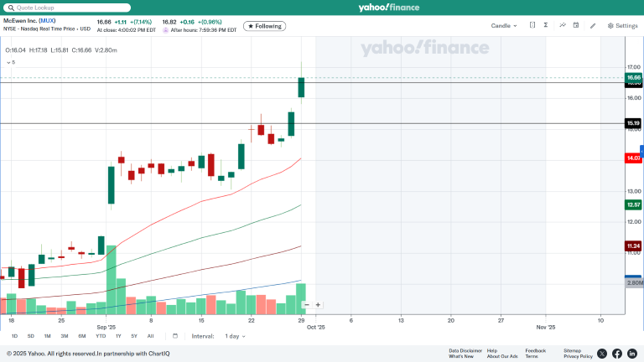Open the Privacy Policy link
The height and width of the screenshot is (362, 644).
point(578,356)
